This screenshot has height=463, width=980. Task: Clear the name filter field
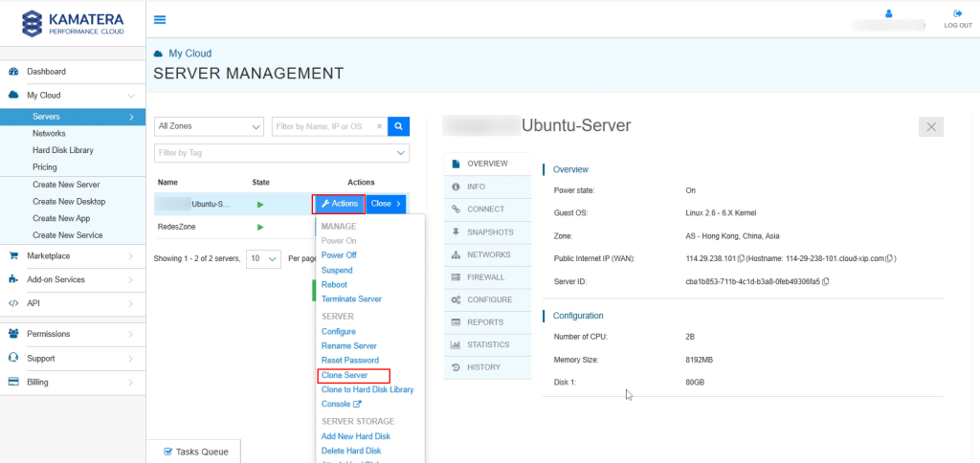tap(379, 126)
